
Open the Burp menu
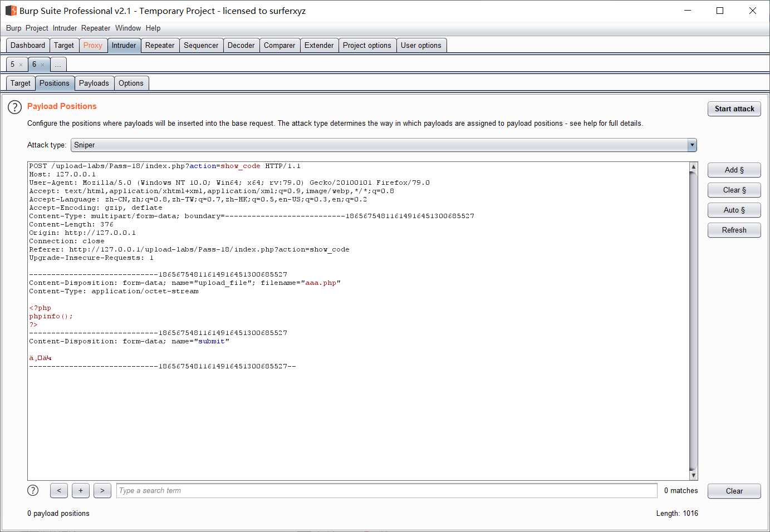point(14,28)
